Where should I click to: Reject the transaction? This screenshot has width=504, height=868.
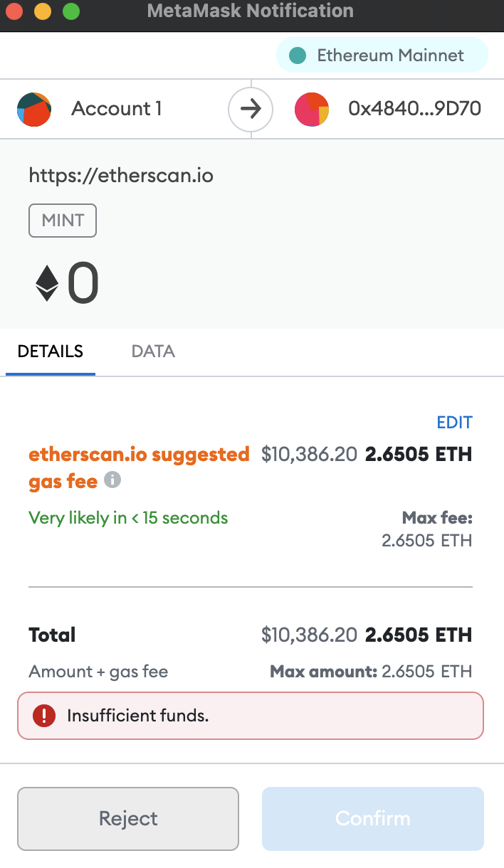pyautogui.click(x=128, y=818)
